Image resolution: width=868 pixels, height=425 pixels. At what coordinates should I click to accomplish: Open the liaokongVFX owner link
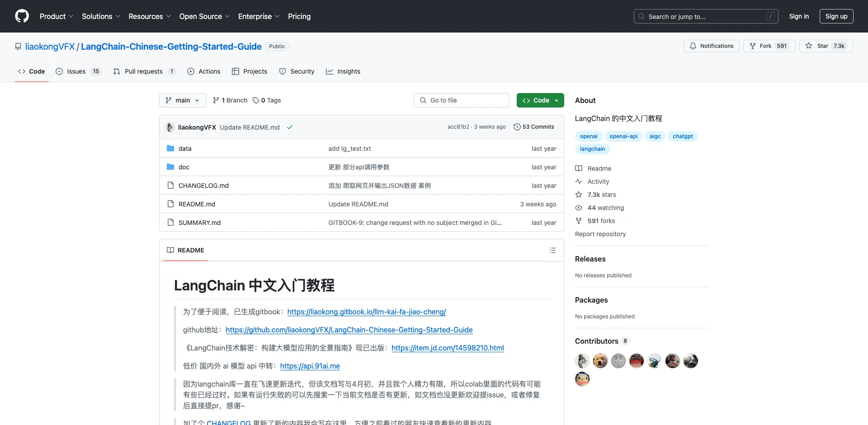50,47
